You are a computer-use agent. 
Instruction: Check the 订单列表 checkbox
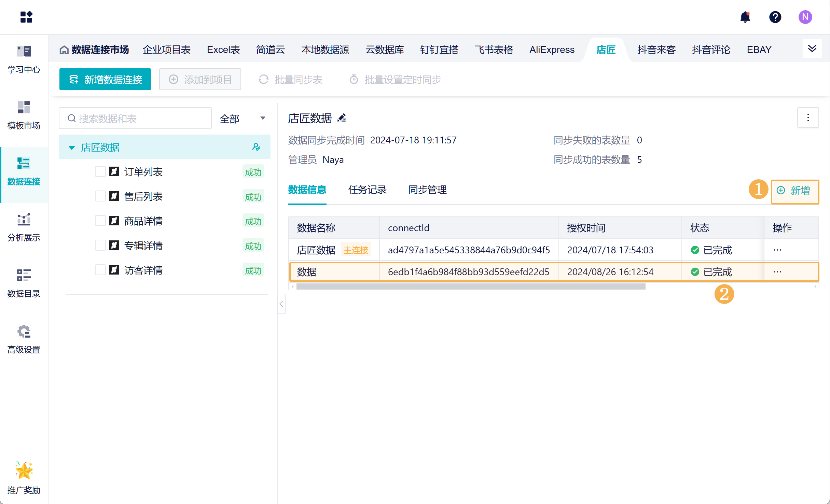pos(100,171)
